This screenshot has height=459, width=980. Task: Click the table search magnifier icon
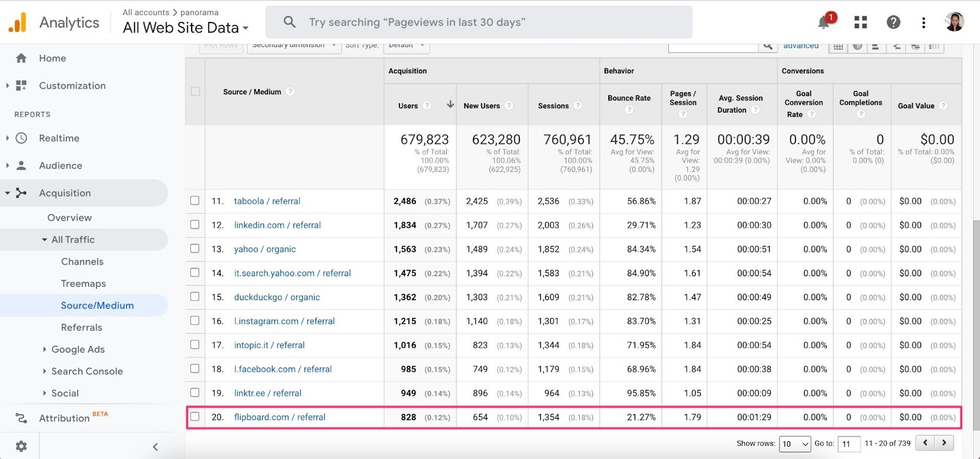coord(767,46)
